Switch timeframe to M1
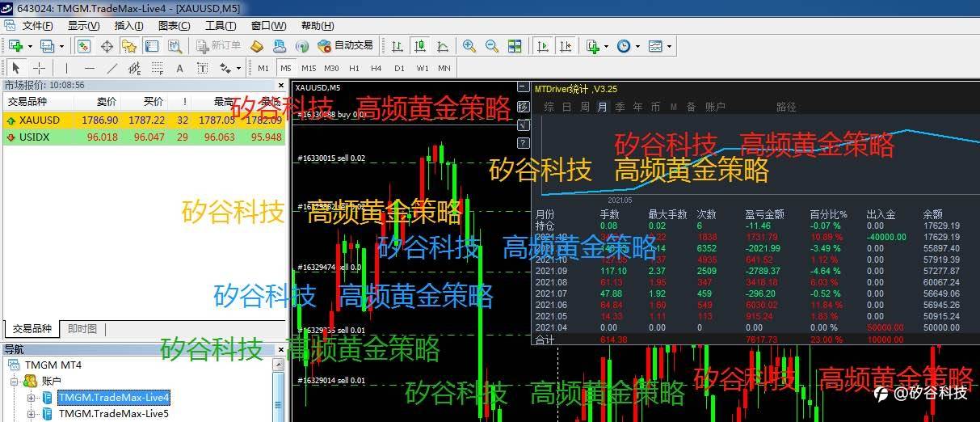980x422 pixels. pos(263,68)
